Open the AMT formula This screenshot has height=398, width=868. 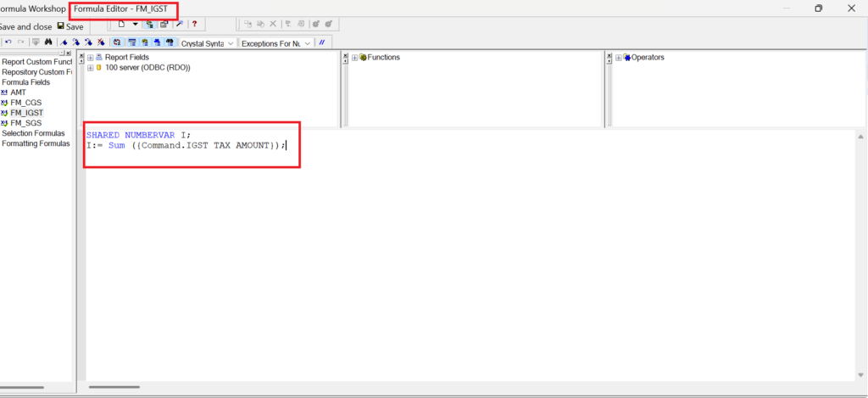(x=19, y=92)
